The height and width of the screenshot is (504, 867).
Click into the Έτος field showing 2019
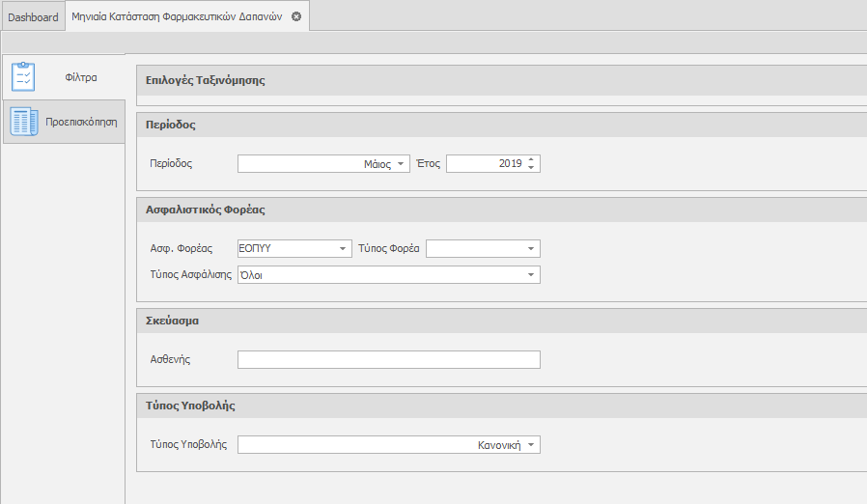click(x=485, y=164)
